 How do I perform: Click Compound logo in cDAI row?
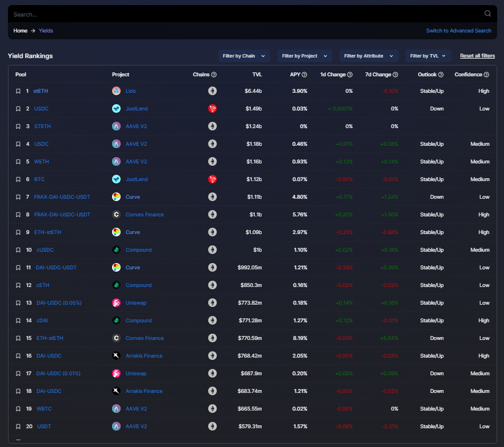[117, 321]
